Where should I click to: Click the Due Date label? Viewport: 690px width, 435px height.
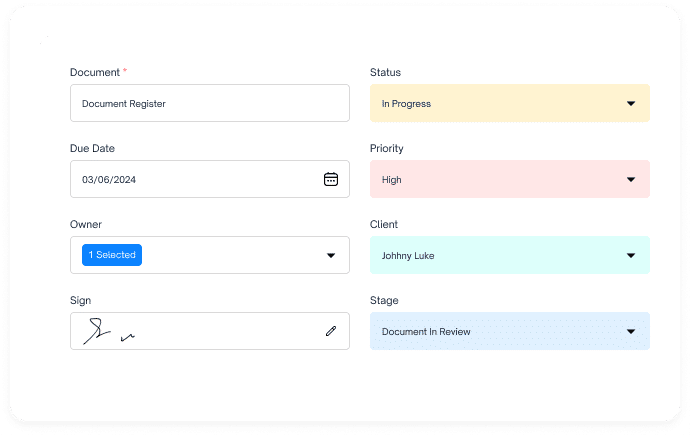tap(92, 149)
